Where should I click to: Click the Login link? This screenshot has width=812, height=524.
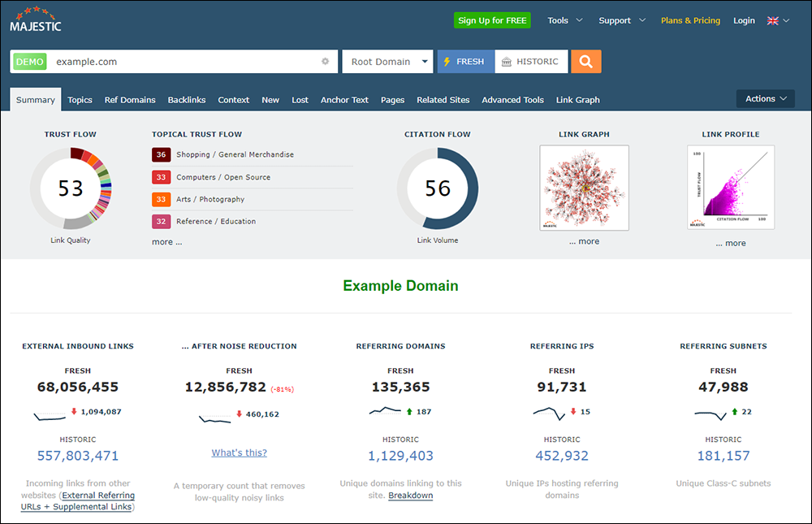coord(744,21)
